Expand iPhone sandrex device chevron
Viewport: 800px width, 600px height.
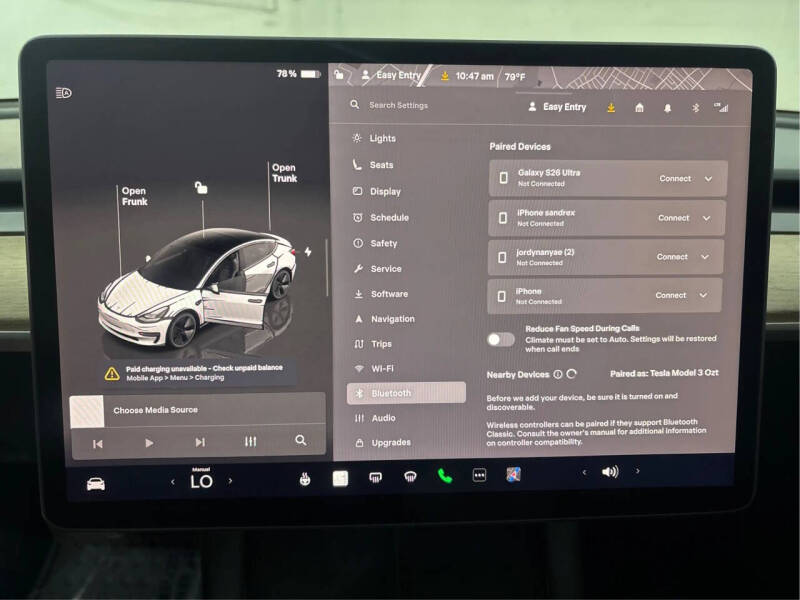coord(707,218)
